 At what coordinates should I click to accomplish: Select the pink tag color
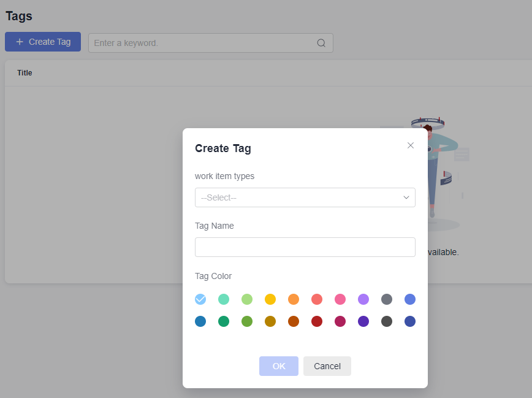tap(340, 299)
